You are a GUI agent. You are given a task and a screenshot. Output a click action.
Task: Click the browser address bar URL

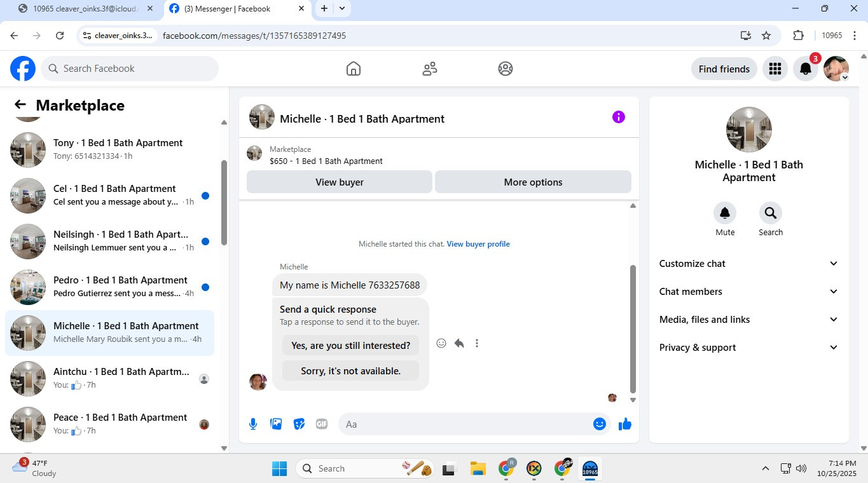click(x=254, y=36)
